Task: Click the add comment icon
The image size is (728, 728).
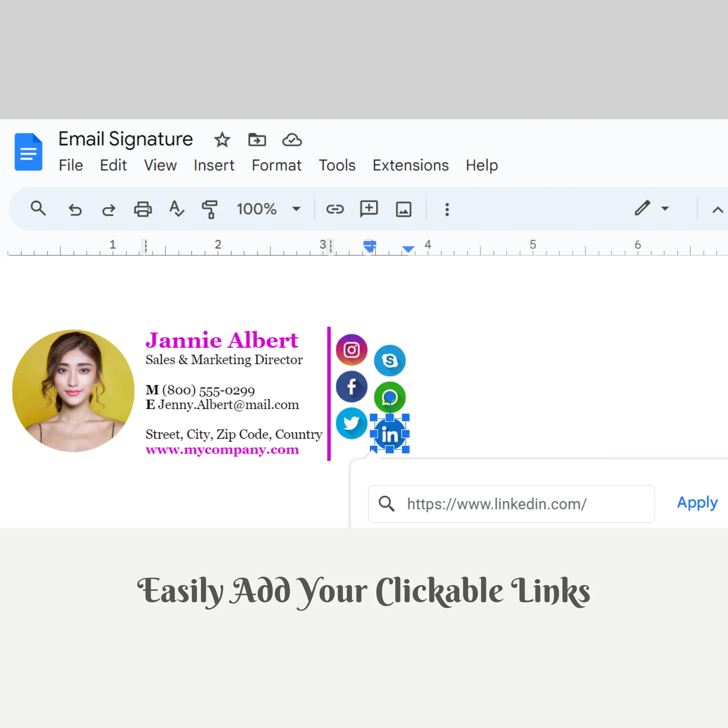Action: pos(368,209)
